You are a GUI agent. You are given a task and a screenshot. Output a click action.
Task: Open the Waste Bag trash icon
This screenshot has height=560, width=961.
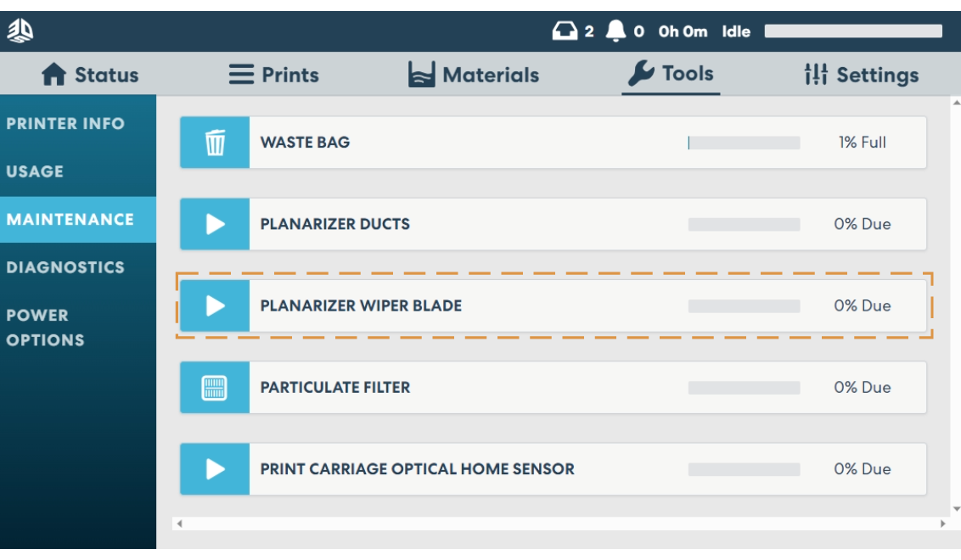(214, 142)
